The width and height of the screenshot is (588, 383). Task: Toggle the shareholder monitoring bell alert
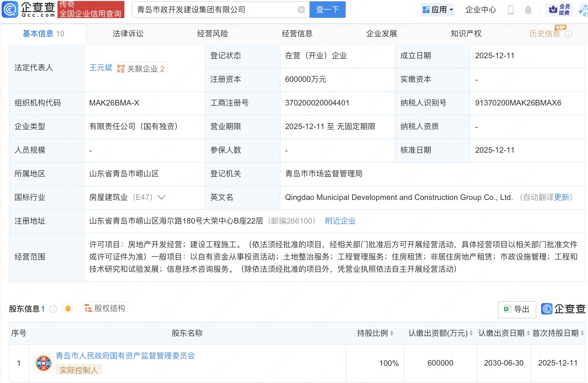coord(68,309)
